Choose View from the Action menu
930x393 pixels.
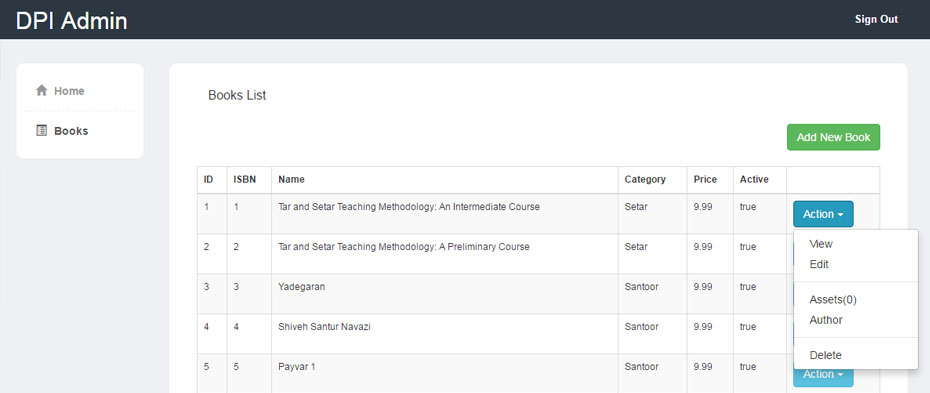pos(821,244)
